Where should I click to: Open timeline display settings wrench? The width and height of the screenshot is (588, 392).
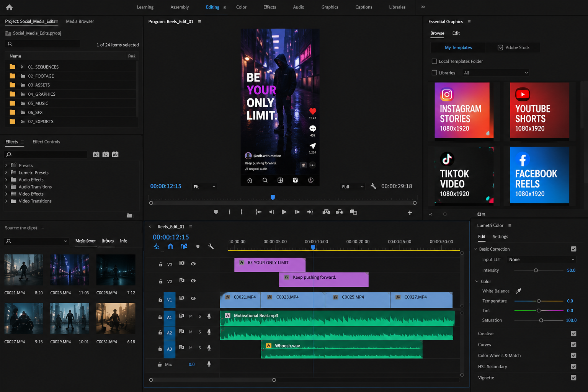pos(211,247)
